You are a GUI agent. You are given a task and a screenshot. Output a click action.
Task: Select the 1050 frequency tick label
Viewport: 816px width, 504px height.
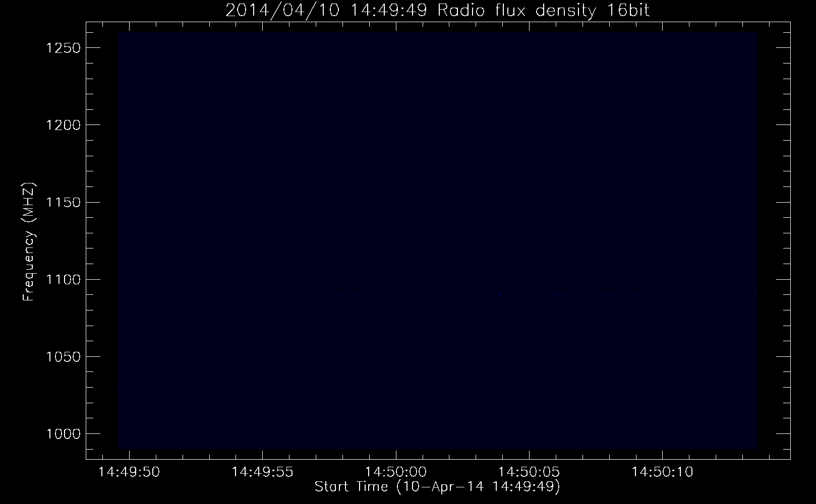coord(63,357)
